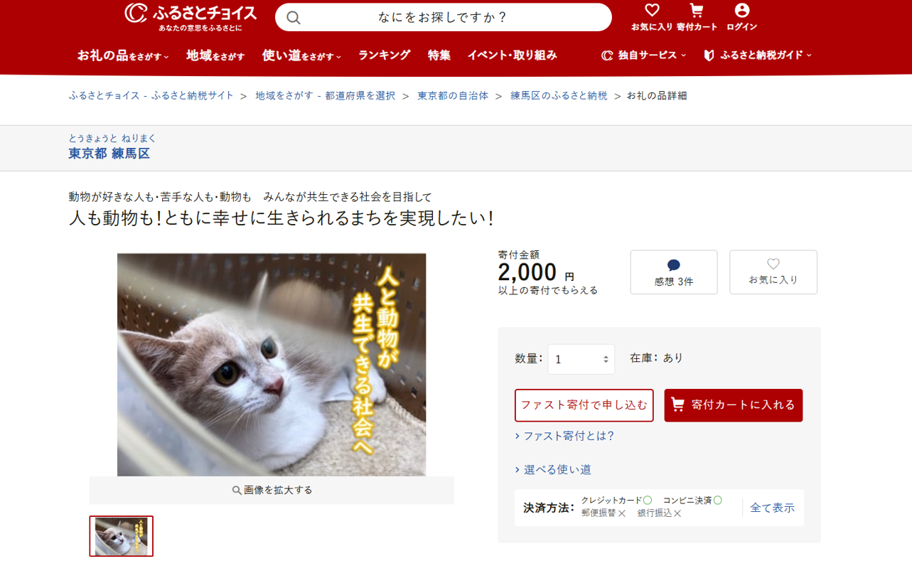Expand 使い道をさがす menu

point(301,55)
